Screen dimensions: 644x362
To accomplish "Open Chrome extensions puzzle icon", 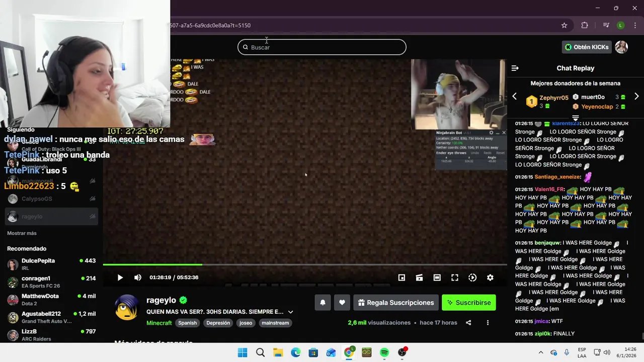I will tap(585, 25).
